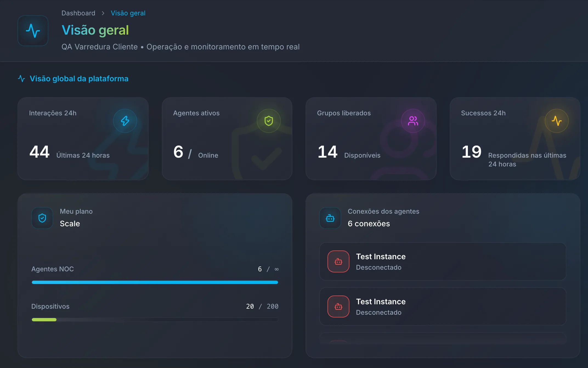
Task: Click the Meu plano label
Action: click(76, 211)
